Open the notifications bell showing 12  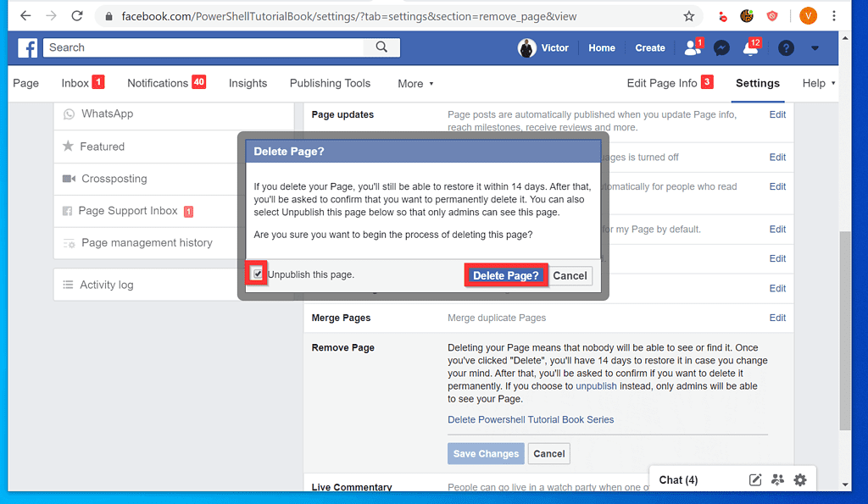(751, 47)
